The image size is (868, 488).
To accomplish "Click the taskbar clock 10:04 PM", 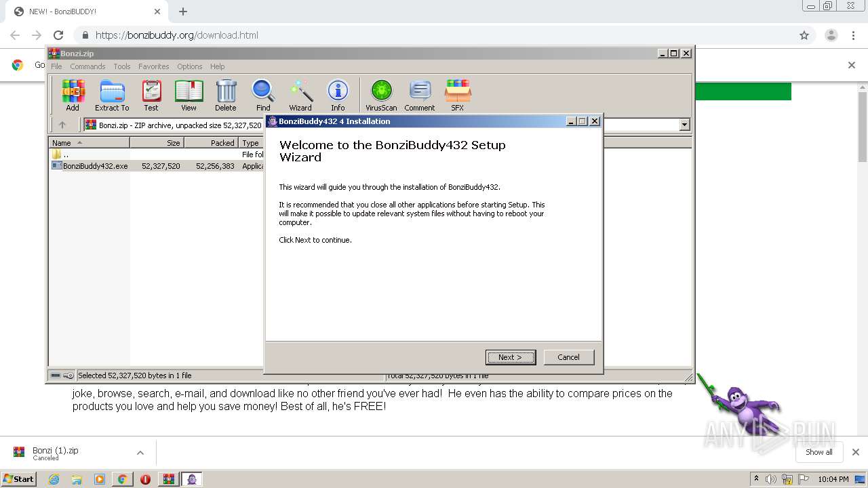I will (x=833, y=479).
